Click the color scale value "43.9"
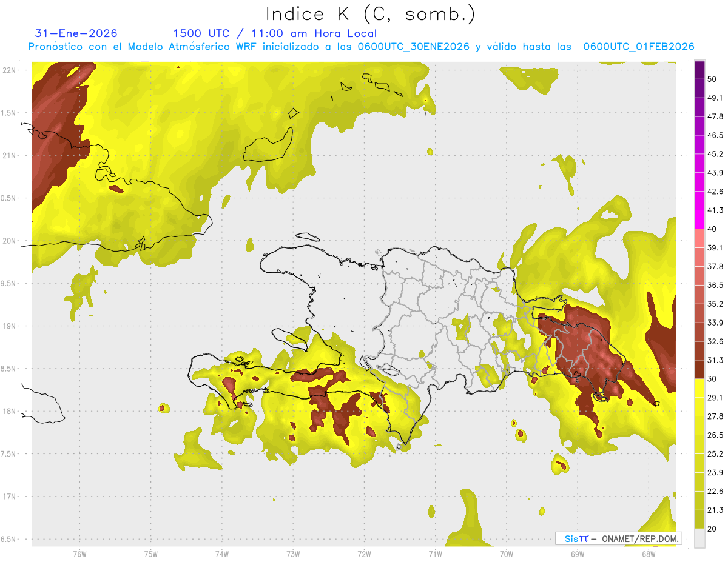Image resolution: width=728 pixels, height=562 pixels. pos(716,173)
